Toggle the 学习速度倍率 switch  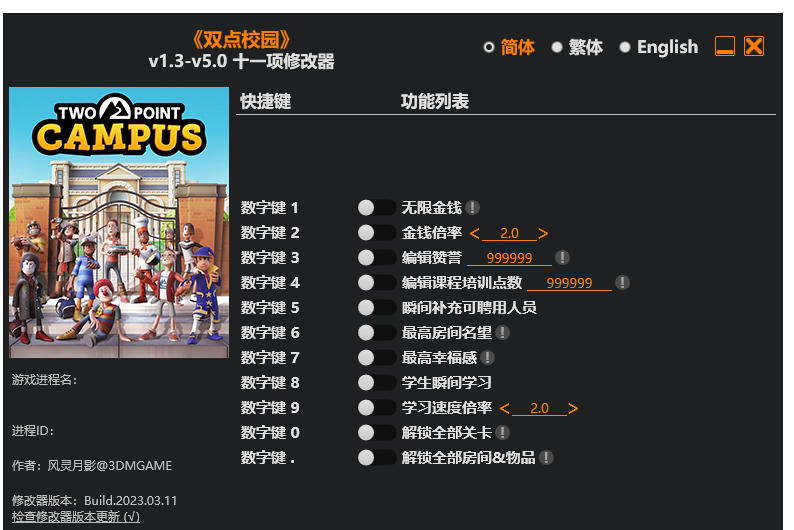pyautogui.click(x=376, y=407)
